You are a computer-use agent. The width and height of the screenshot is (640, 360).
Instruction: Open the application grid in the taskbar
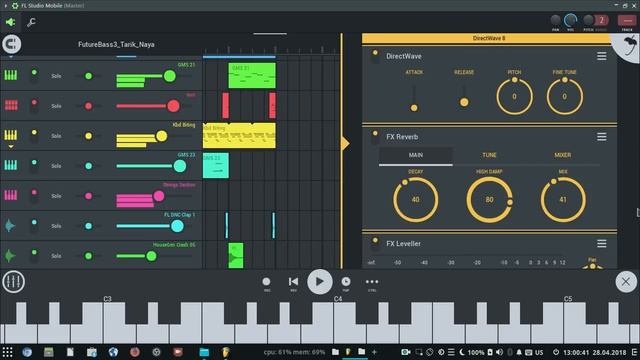(7, 352)
